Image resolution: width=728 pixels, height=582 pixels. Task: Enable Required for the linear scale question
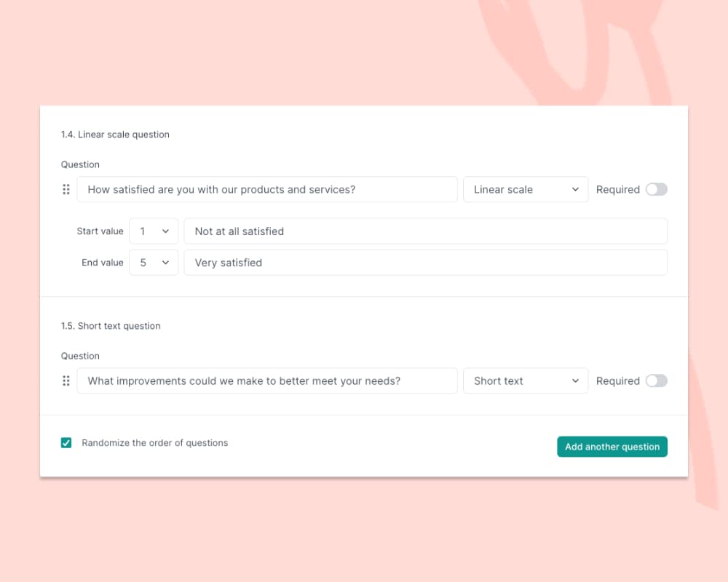656,189
